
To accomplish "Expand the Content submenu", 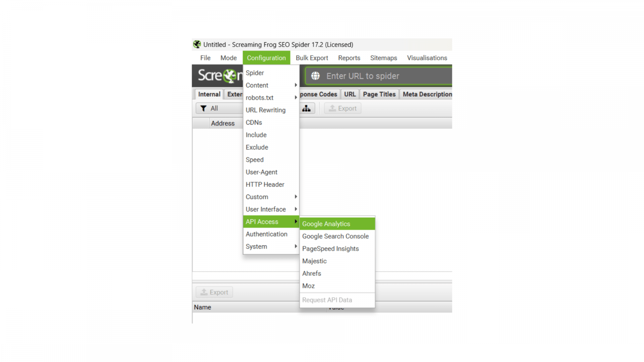I will (x=271, y=85).
